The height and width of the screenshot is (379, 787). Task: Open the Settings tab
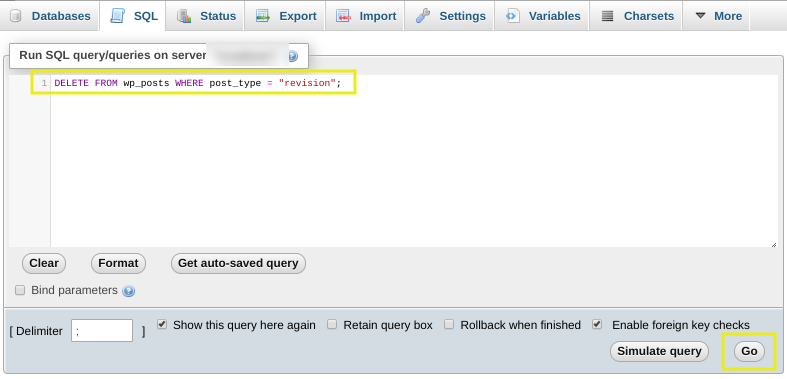[x=450, y=16]
